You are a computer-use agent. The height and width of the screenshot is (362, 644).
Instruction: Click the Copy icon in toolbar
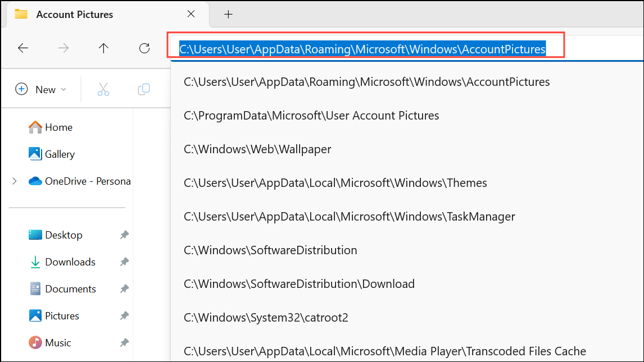(x=144, y=89)
